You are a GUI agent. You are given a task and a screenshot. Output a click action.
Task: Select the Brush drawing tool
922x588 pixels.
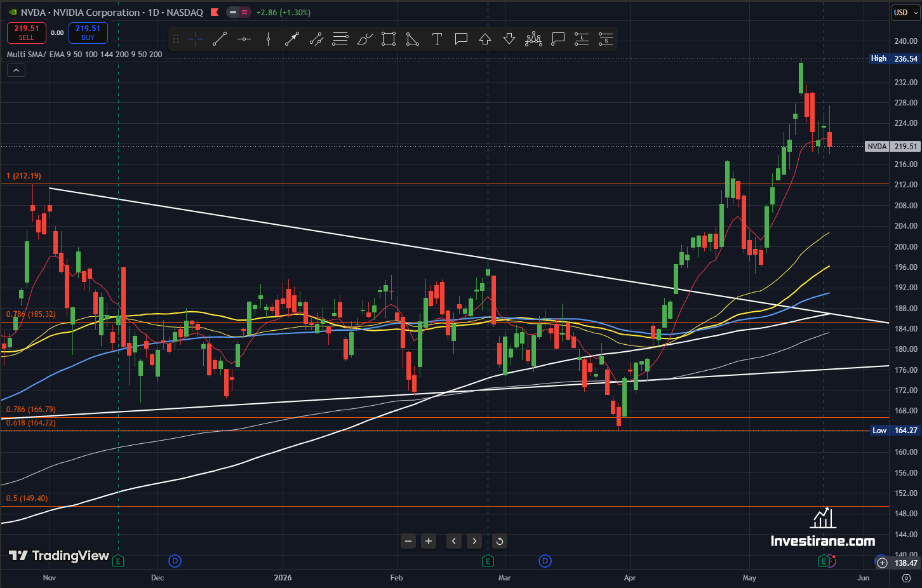(x=364, y=39)
